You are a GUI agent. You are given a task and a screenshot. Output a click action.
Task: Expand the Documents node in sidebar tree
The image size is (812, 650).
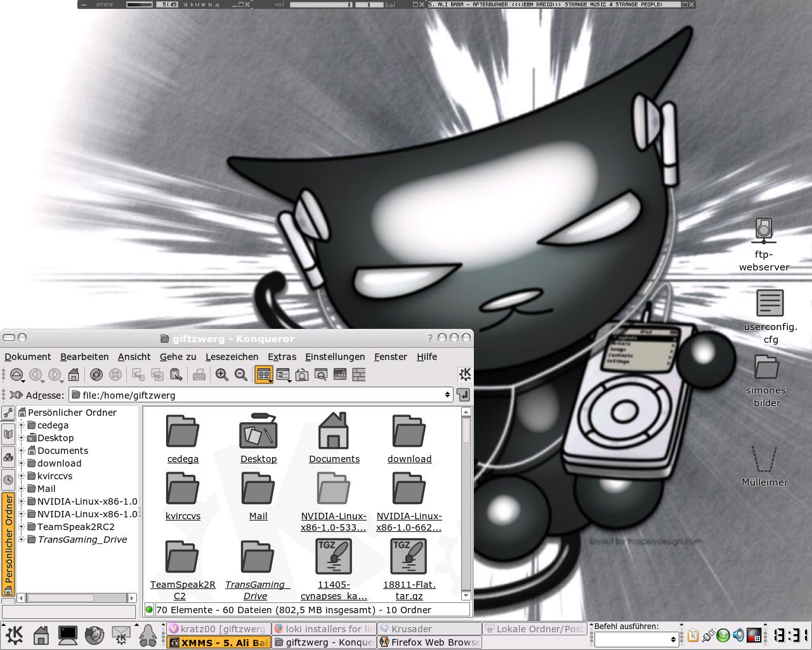click(x=22, y=451)
